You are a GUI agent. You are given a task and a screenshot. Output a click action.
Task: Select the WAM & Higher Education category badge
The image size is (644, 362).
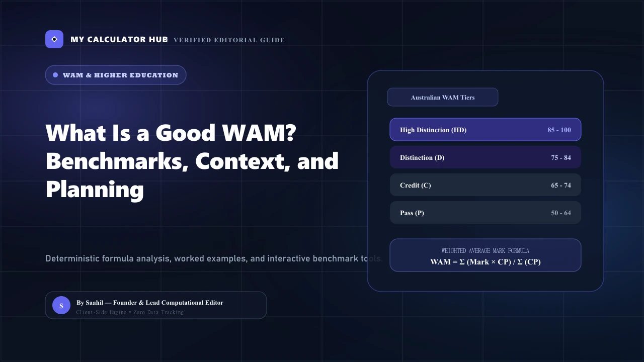[x=116, y=75]
